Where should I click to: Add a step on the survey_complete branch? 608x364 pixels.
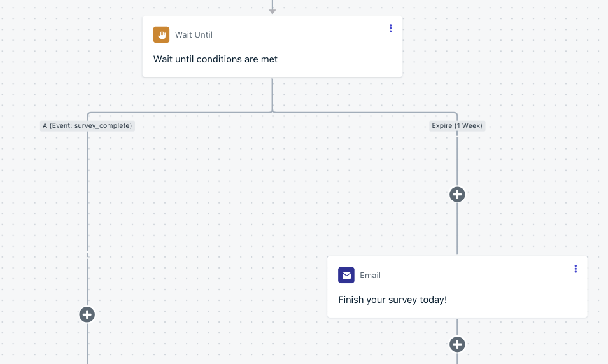point(87,314)
